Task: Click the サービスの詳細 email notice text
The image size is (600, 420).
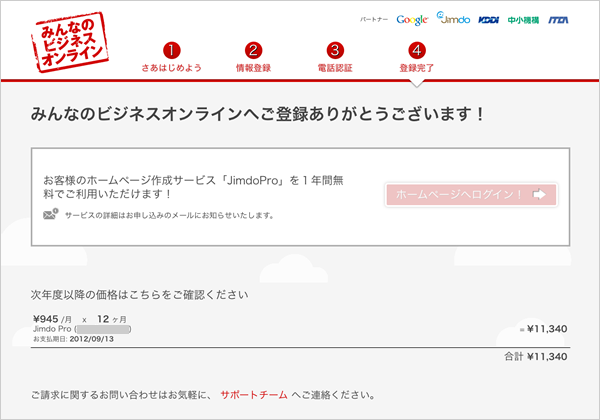Action: (x=169, y=215)
